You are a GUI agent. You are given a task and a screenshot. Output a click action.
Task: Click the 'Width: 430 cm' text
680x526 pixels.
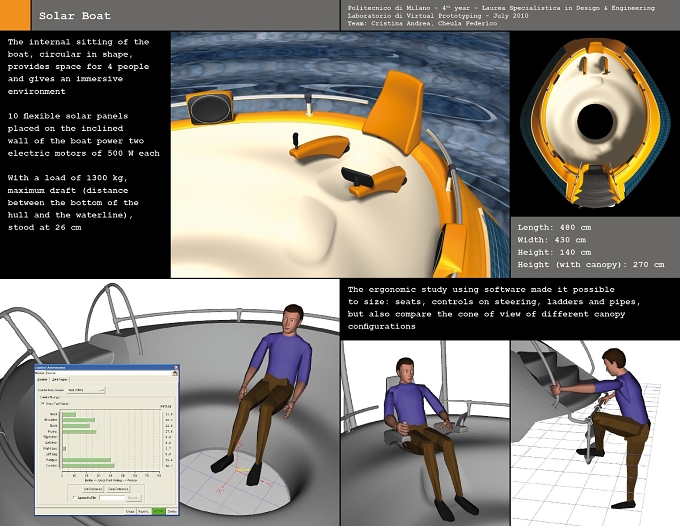(552, 240)
